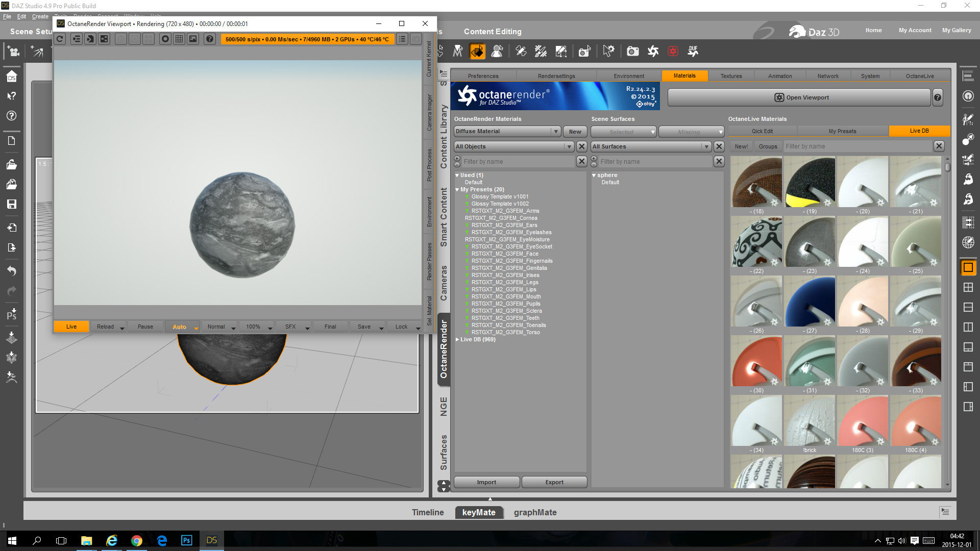
Task: Click the highlighted orange toolbar icon
Action: click(477, 51)
